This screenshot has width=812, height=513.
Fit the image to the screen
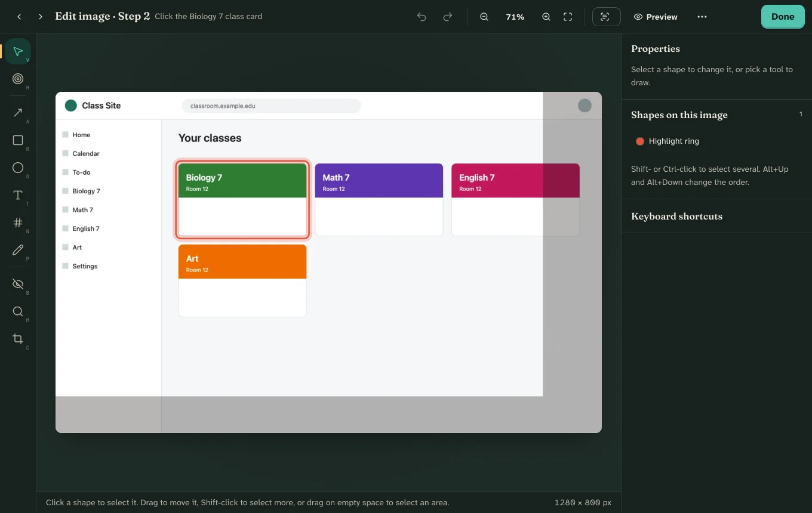568,17
